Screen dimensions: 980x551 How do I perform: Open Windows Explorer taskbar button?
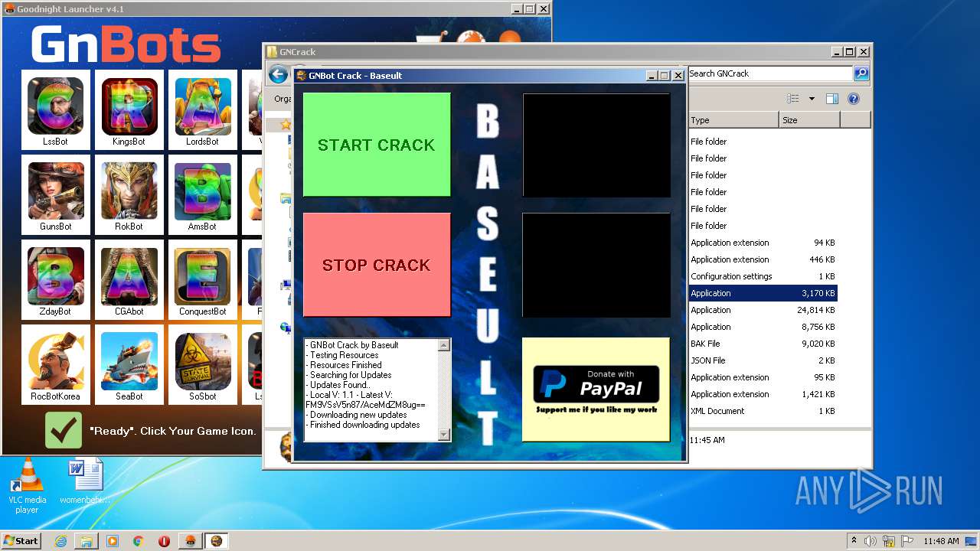click(x=87, y=541)
